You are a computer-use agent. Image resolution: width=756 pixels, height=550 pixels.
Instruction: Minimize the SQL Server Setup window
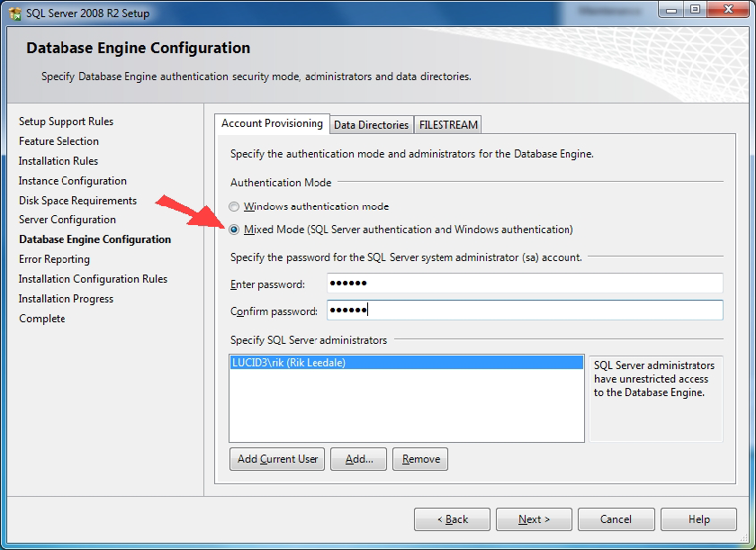coord(671,10)
